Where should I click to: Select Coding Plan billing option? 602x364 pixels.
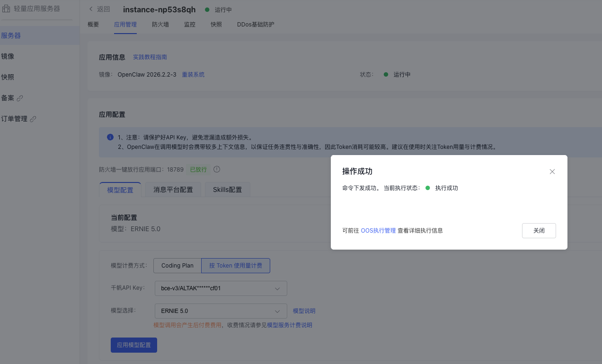(177, 266)
